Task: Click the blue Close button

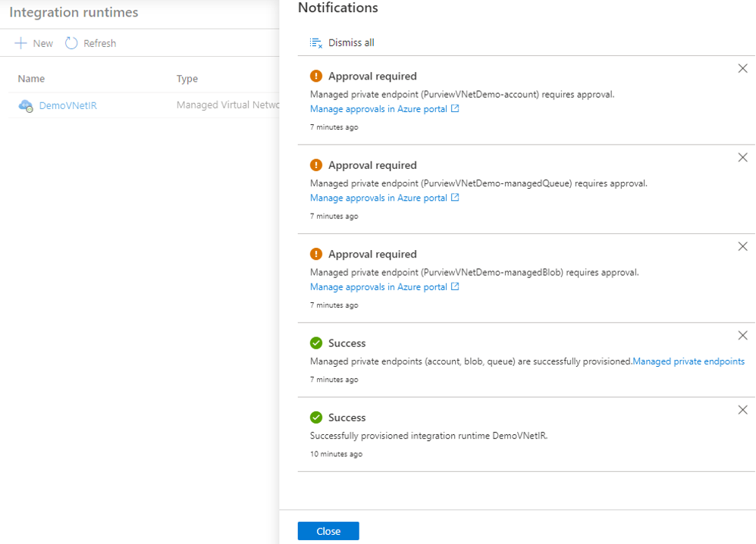Action: click(328, 530)
